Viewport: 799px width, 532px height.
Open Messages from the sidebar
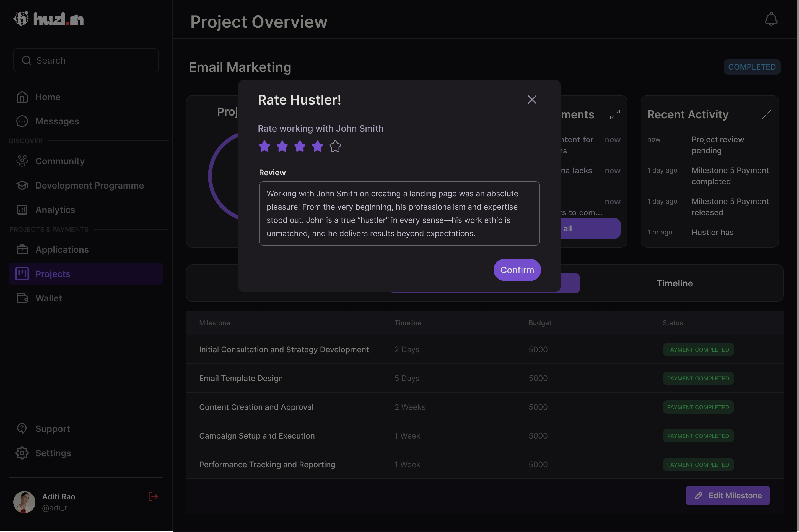pyautogui.click(x=57, y=121)
